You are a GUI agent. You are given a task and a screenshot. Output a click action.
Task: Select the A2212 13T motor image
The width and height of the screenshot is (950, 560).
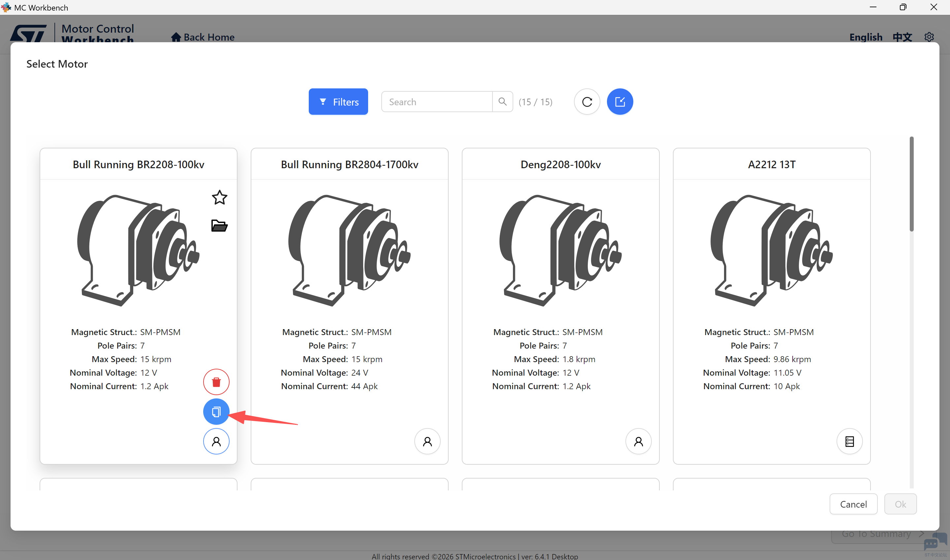(x=772, y=250)
